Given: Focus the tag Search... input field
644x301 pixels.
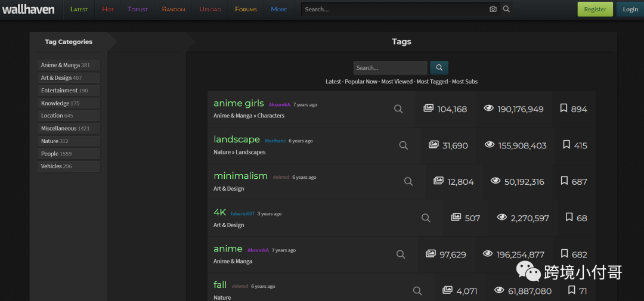Looking at the screenshot, I should pos(390,68).
